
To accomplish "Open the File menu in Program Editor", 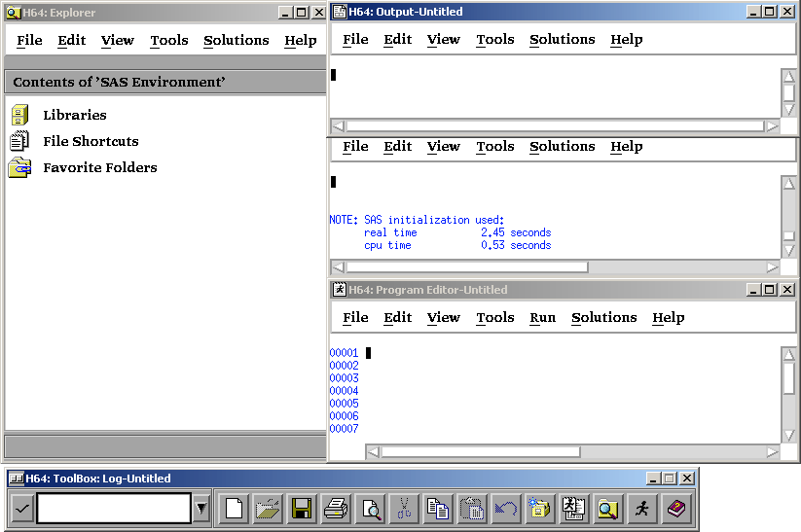I will click(355, 318).
